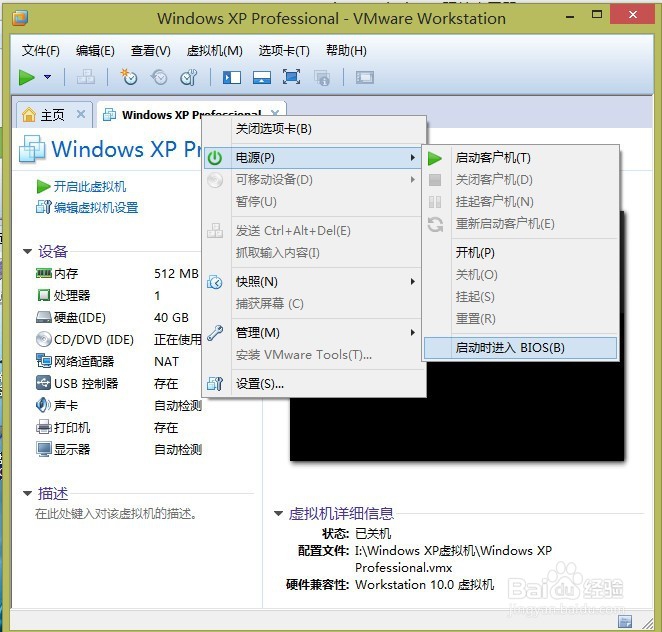Click the green power-on play toolbar button
Screen dimensions: 662x632
coord(27,77)
